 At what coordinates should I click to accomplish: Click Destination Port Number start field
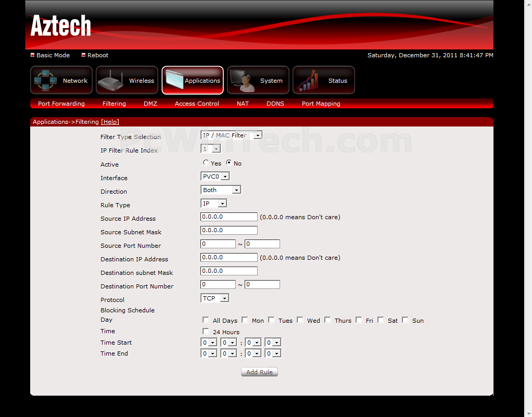(218, 285)
